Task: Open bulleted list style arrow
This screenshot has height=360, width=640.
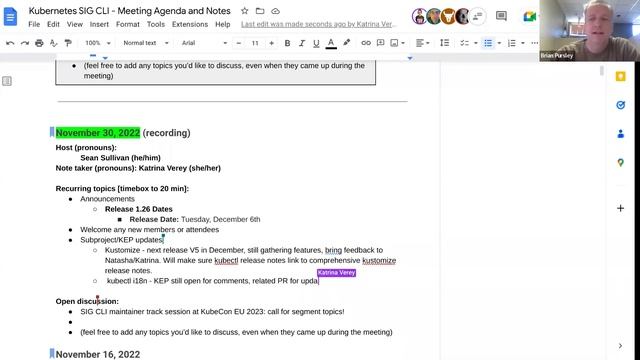Action: click(x=499, y=43)
